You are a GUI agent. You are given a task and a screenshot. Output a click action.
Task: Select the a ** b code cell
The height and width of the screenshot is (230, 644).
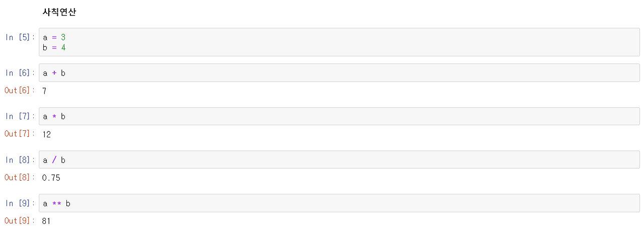[339, 203]
